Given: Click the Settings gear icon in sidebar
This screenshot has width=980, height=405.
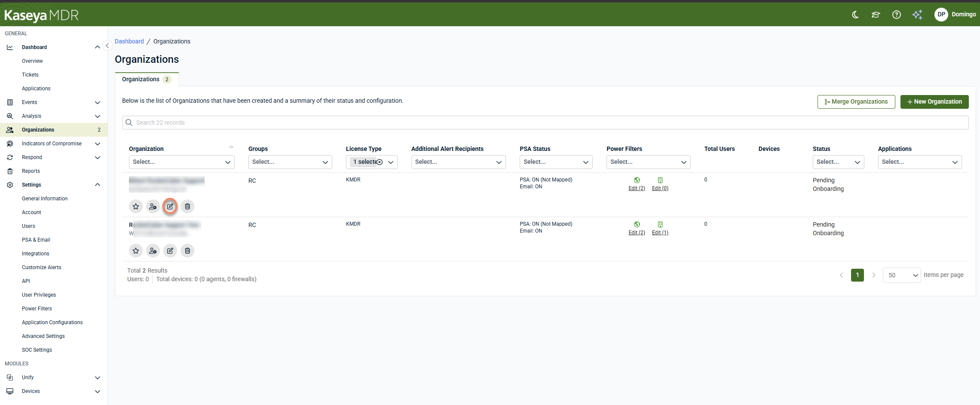Looking at the screenshot, I should tap(10, 185).
